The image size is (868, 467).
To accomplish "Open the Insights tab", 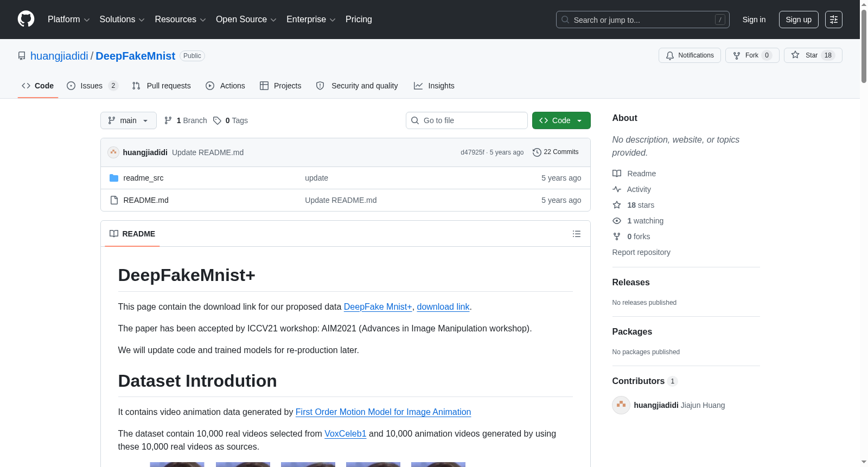I will [x=434, y=86].
